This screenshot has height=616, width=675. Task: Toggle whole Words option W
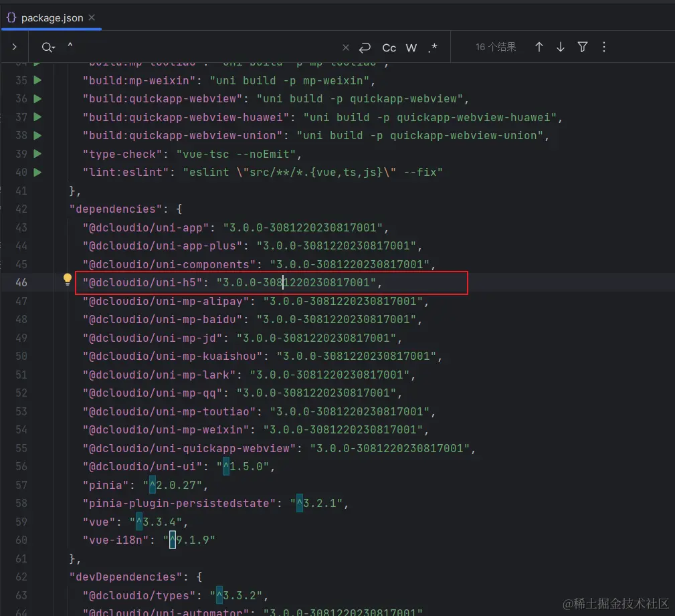[411, 47]
